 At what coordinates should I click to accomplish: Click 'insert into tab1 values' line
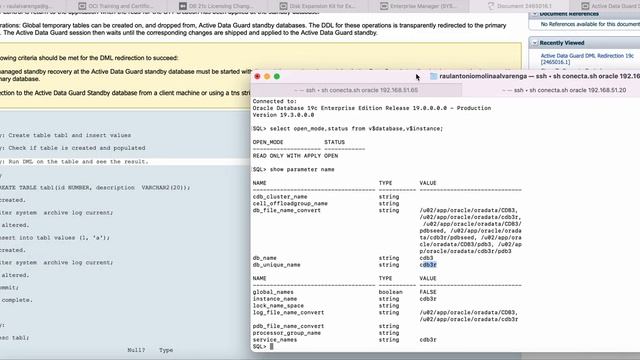55,238
